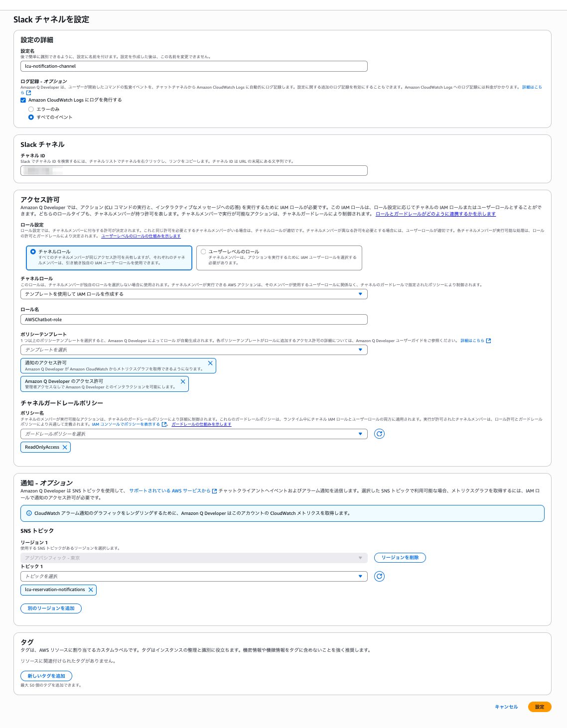This screenshot has width=567, height=728.
Task: Remove the 通知のアクセス許可 policy template chip
Action: 210,364
